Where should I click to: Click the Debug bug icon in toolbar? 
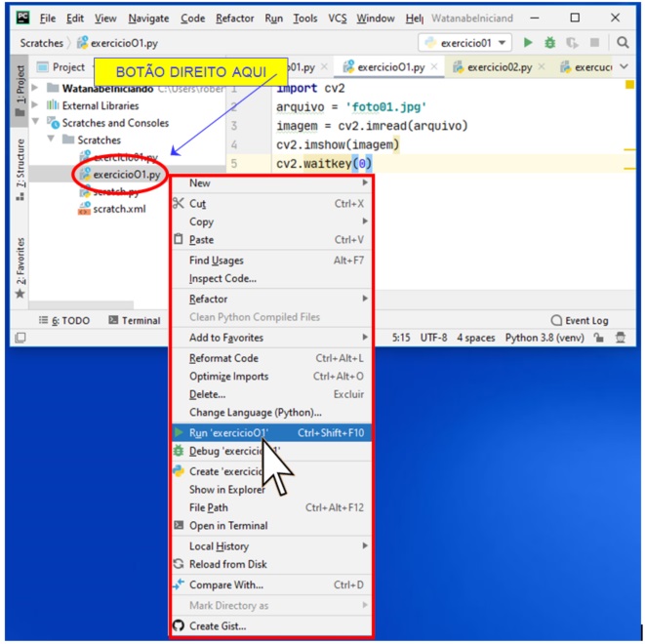click(x=549, y=43)
